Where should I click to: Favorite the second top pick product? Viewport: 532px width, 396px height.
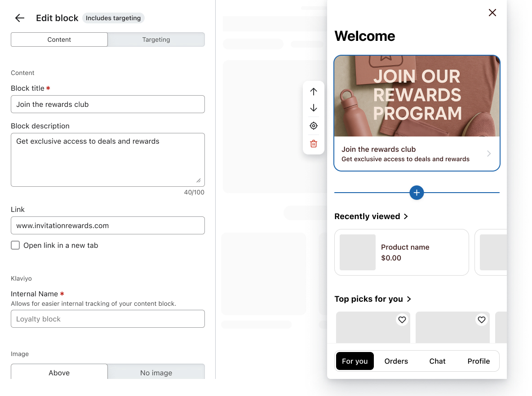[482, 320]
